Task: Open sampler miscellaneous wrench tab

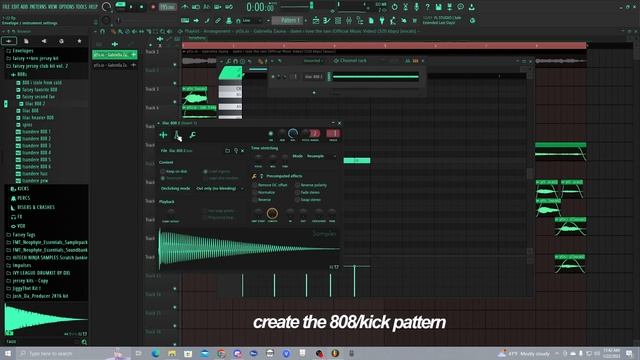Action: 192,135
